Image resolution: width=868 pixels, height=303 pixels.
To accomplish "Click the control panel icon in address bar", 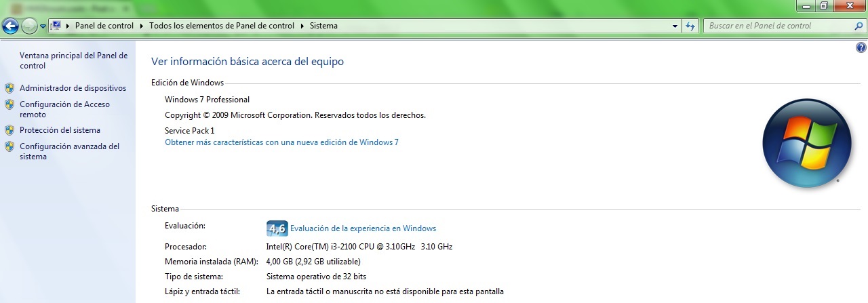I will (x=56, y=26).
